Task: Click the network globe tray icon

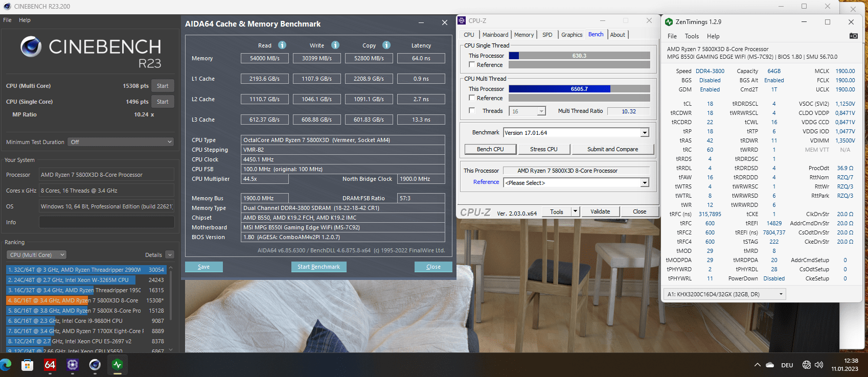Action: click(807, 365)
